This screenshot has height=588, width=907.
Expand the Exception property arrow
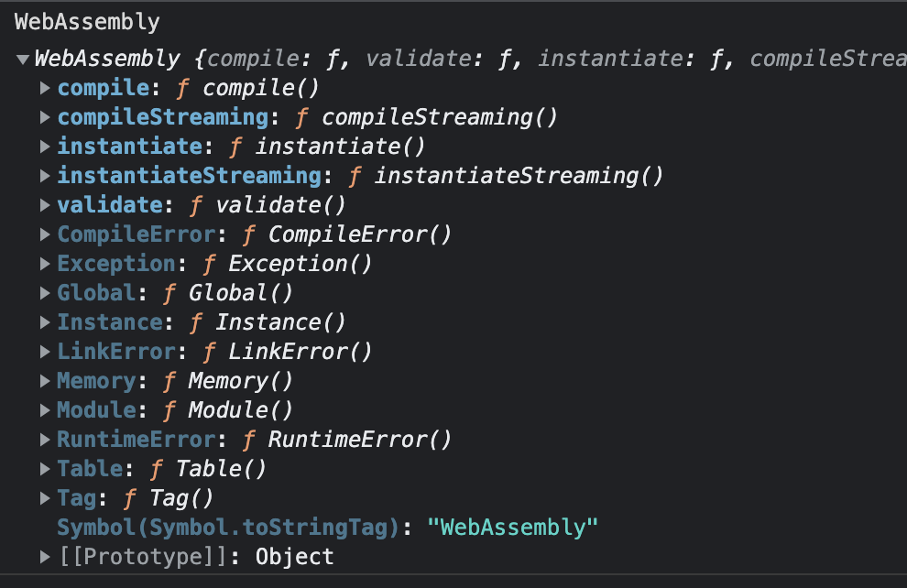click(45, 264)
